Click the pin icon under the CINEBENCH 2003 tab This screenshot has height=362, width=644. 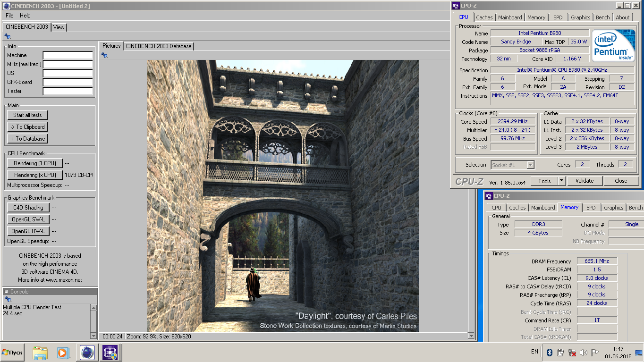(8, 36)
